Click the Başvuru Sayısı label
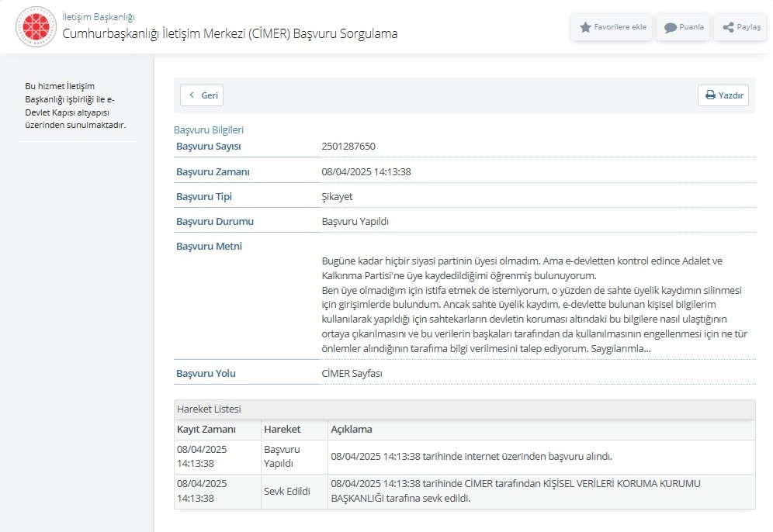 coord(209,147)
